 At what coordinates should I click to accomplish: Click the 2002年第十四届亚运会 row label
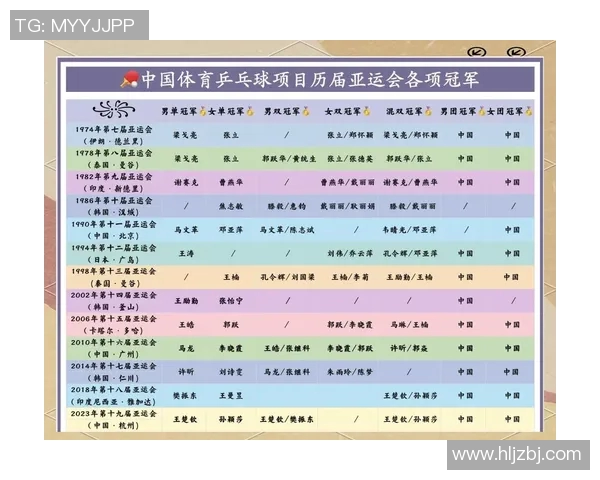(x=114, y=295)
